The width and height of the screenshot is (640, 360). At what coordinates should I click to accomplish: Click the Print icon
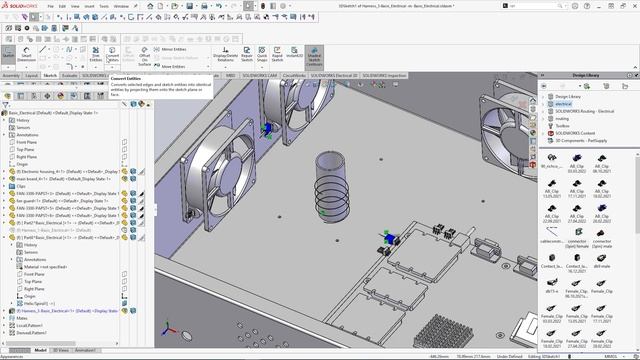(204, 6)
